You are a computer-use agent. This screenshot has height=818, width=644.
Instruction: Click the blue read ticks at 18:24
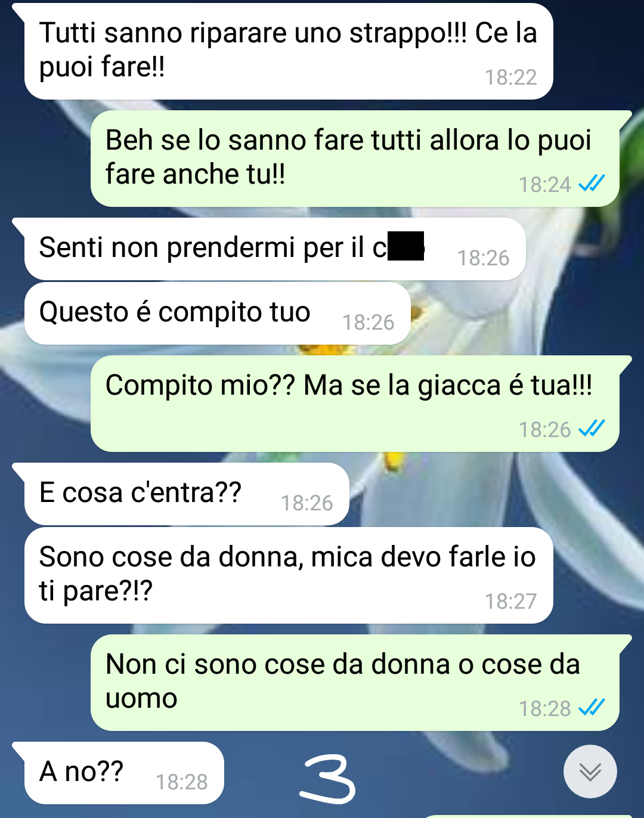coord(592,183)
